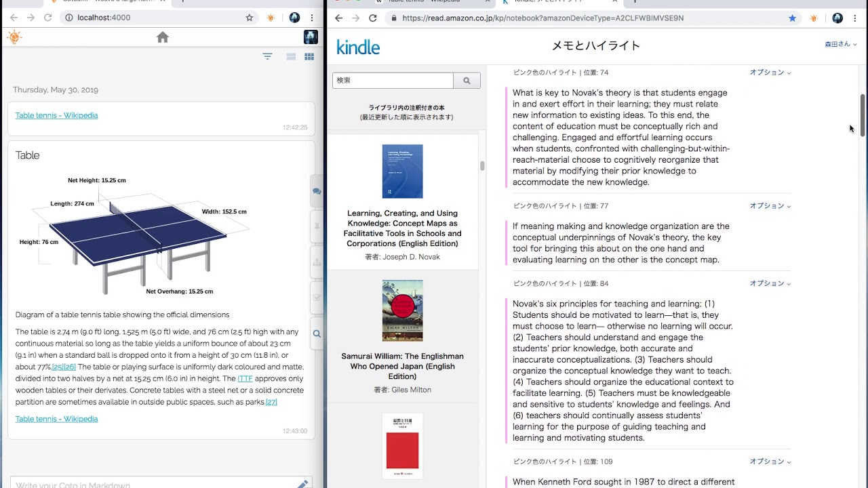Image resolution: width=868 pixels, height=488 pixels.
Task: Open the pinned cotos pushpin side tab
Action: point(317,226)
